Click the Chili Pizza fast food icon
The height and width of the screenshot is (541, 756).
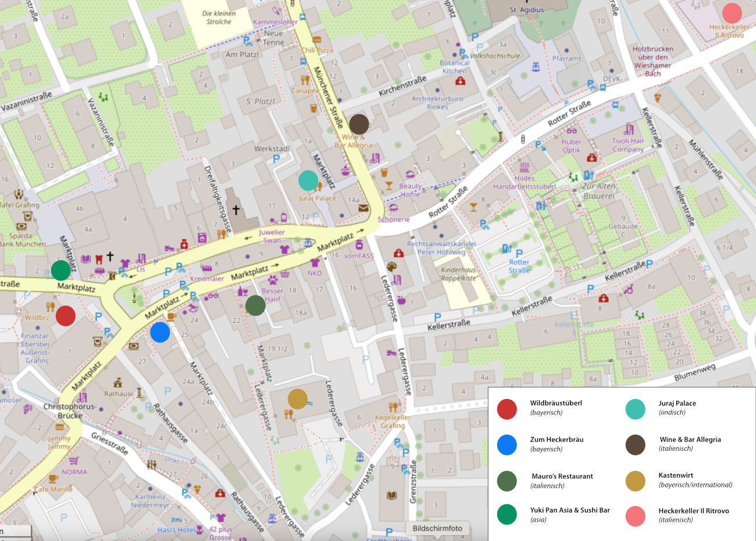(317, 40)
